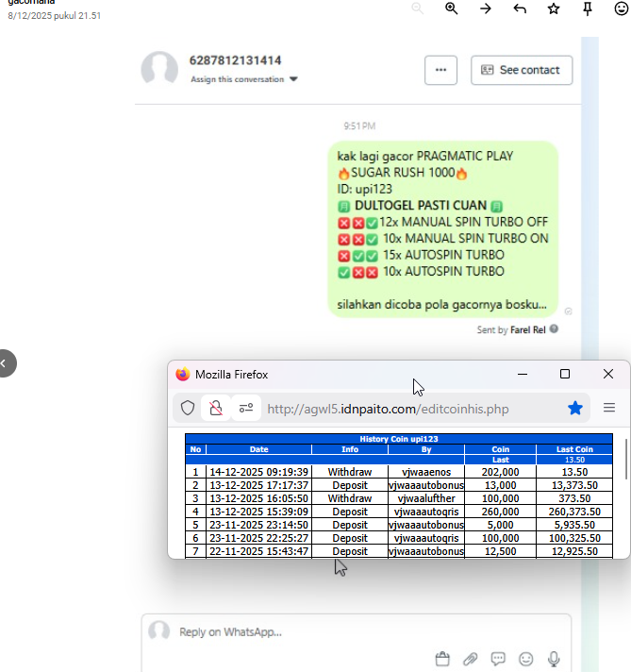631x672 pixels.
Task: Click the zoom in magnifier icon
Action: 452,8
